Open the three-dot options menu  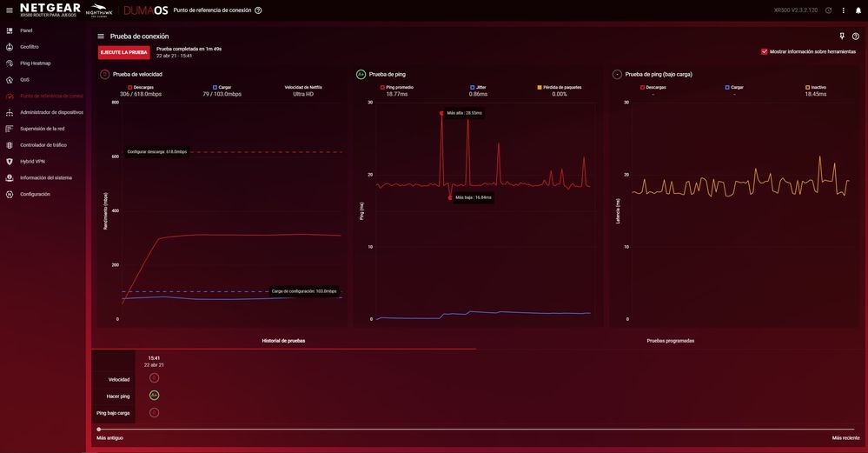coord(844,10)
